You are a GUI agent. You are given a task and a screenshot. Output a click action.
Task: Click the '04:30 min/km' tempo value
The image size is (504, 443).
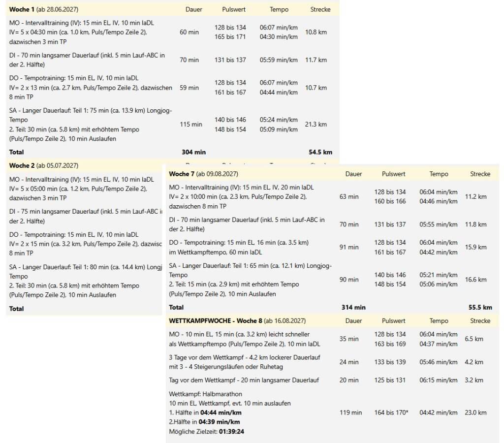pyautogui.click(x=279, y=37)
